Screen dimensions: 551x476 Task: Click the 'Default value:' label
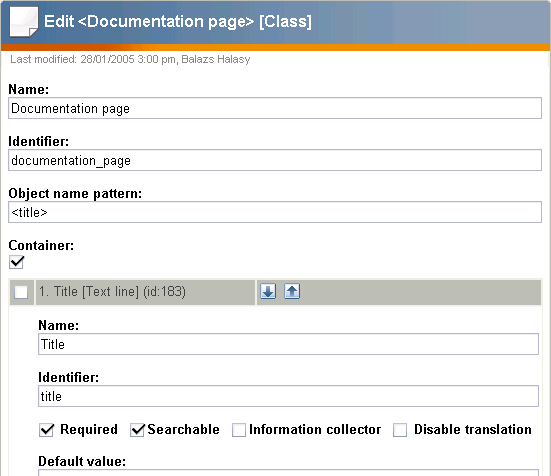82,461
